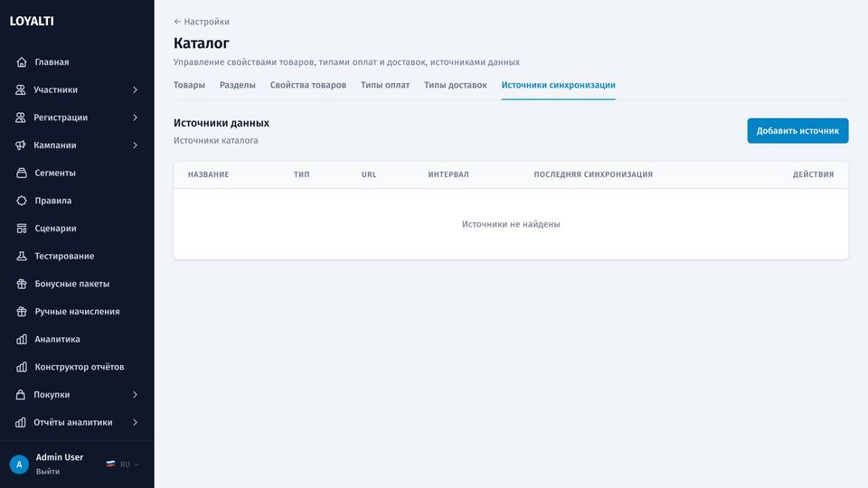Click the Выйти logout link
This screenshot has width=868, height=488.
point(48,472)
